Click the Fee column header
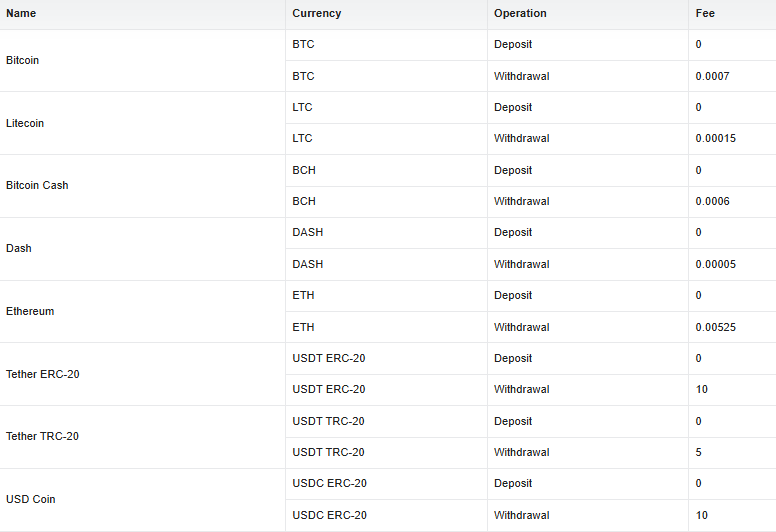The height and width of the screenshot is (532, 776). (705, 14)
